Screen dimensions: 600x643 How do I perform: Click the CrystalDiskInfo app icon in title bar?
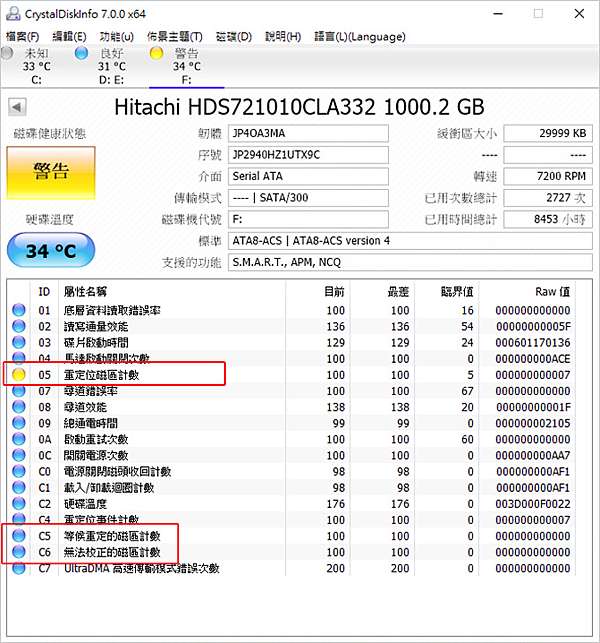[x=13, y=14]
